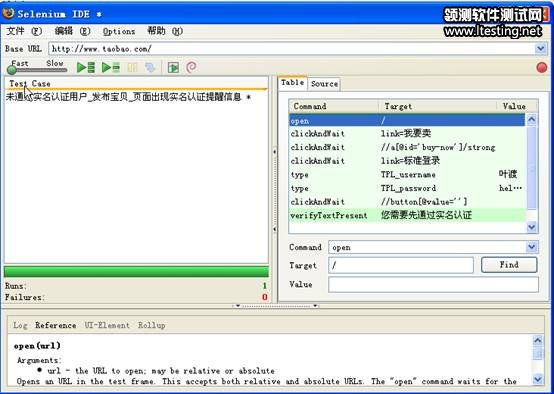The image size is (554, 394).
Task: Click the Apply rollup rules swirl icon
Action: coord(191,67)
